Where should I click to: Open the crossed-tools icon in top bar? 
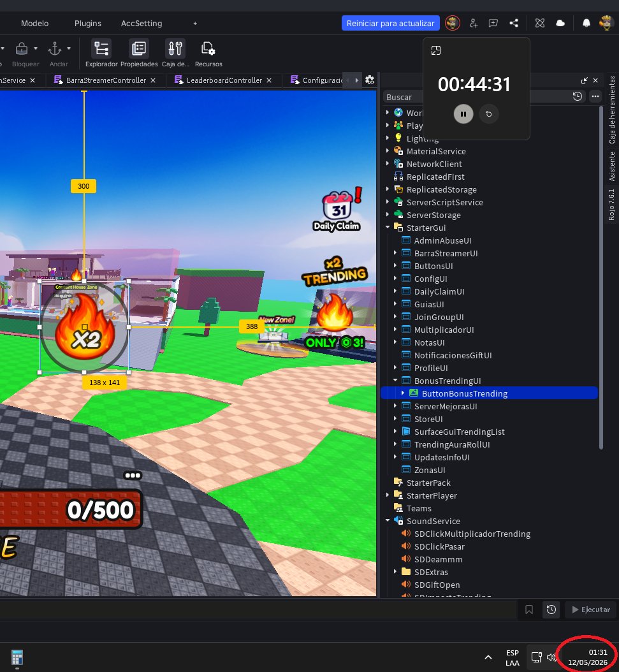[540, 23]
